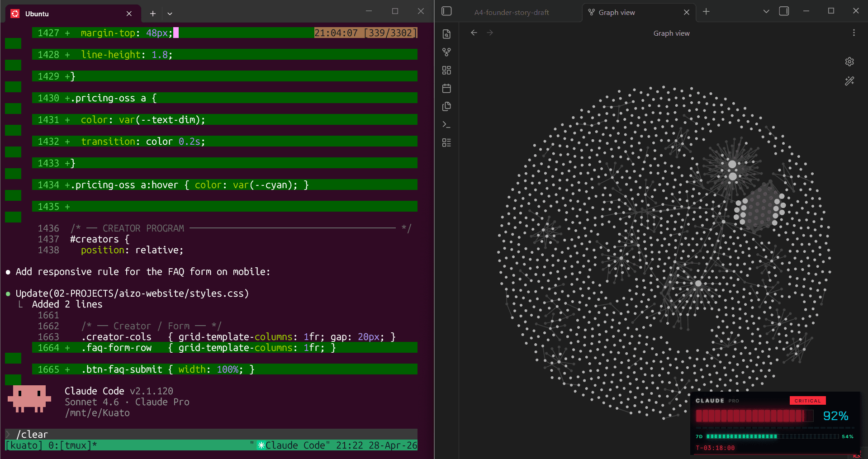Image resolution: width=868 pixels, height=459 pixels.
Task: Navigate forward in Graph view pane
Action: 490,33
